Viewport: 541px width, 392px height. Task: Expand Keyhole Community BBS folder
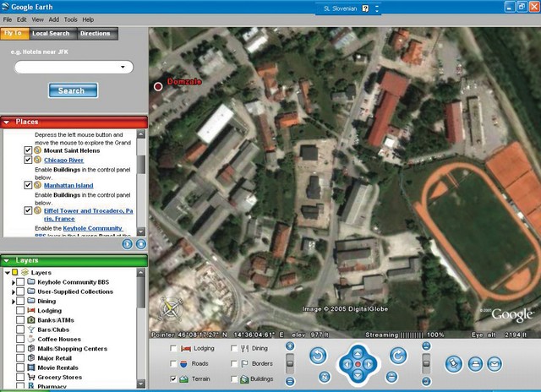coord(14,282)
